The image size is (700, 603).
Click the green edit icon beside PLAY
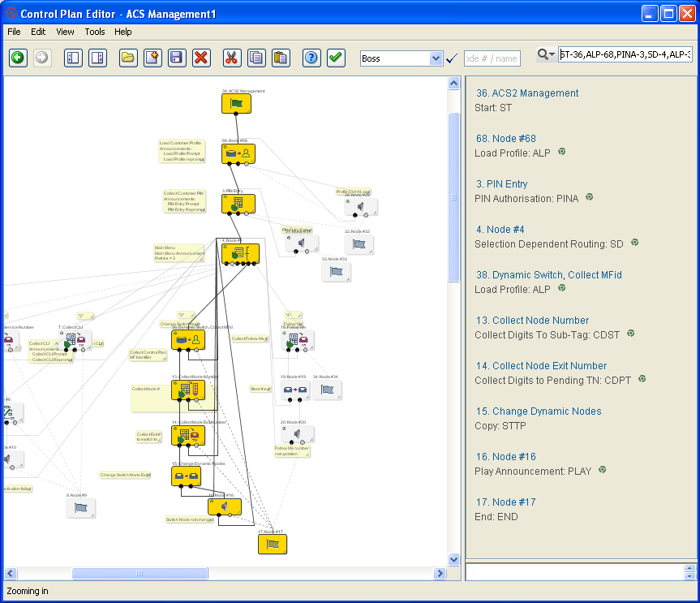(x=602, y=469)
